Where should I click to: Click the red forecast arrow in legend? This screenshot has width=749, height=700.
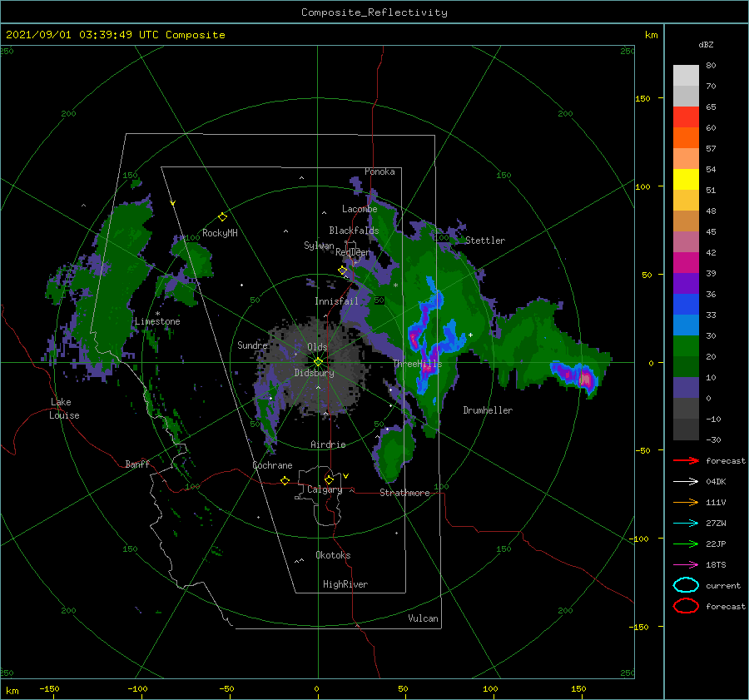coord(686,460)
